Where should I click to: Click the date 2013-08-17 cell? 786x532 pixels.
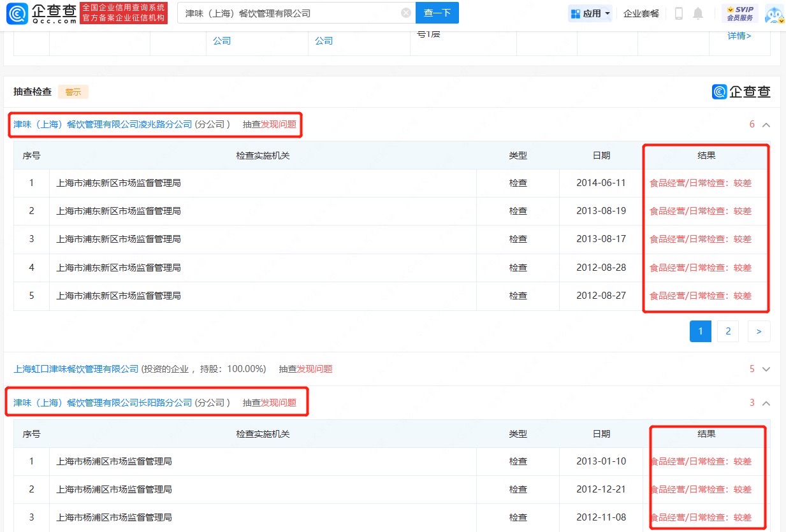pos(601,239)
